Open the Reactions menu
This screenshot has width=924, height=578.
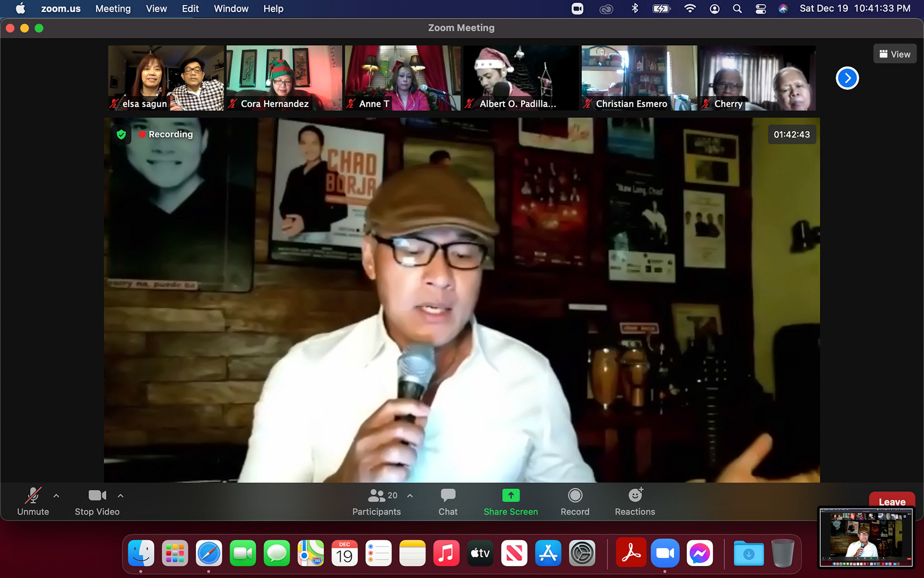tap(635, 501)
